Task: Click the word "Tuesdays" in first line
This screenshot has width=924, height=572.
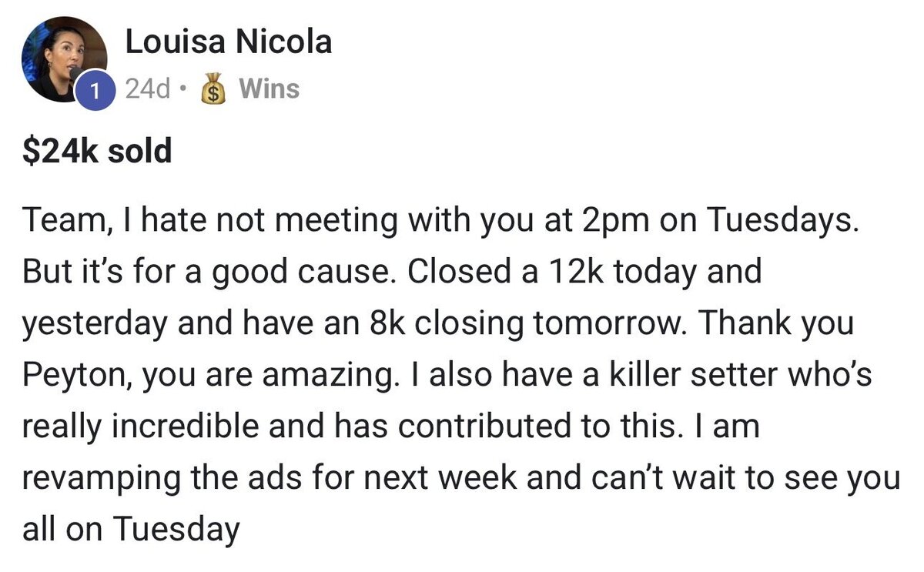Action: point(782,222)
